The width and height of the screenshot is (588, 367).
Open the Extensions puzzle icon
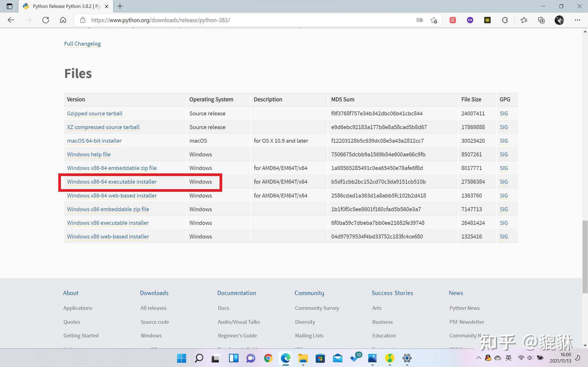point(505,20)
